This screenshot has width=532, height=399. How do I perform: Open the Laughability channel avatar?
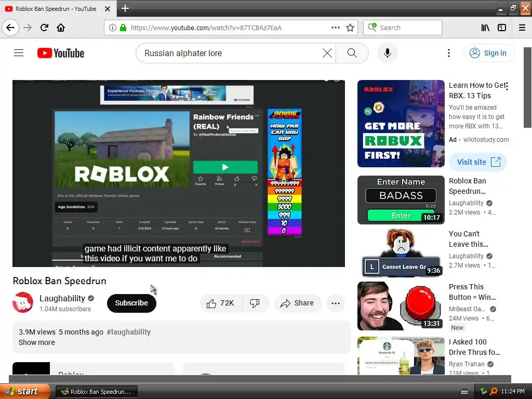[23, 302]
